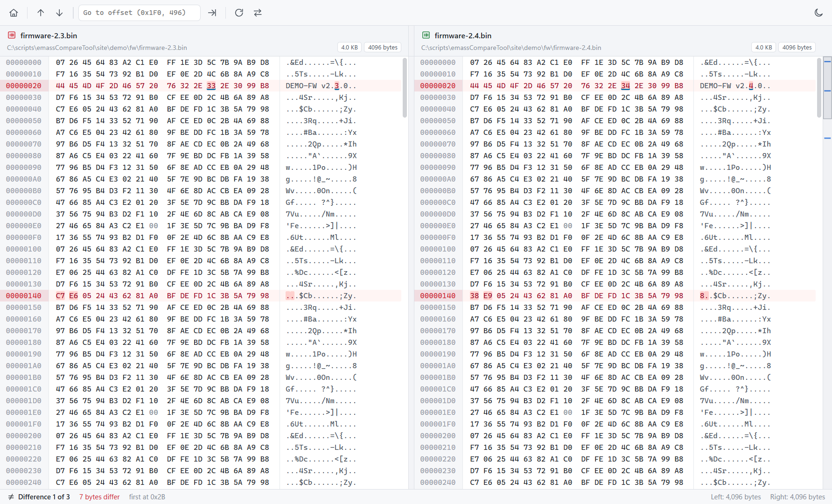The width and height of the screenshot is (832, 504).
Task: Click lowest diff marker in overview minimap
Action: point(827,138)
